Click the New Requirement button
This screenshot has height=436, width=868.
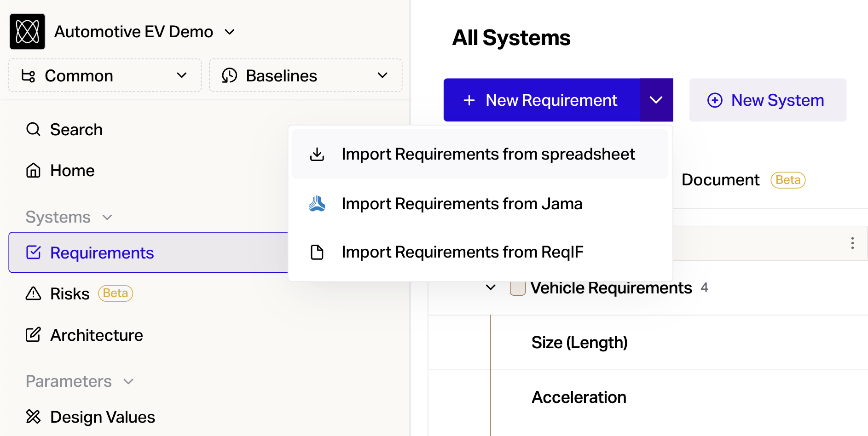pos(542,100)
